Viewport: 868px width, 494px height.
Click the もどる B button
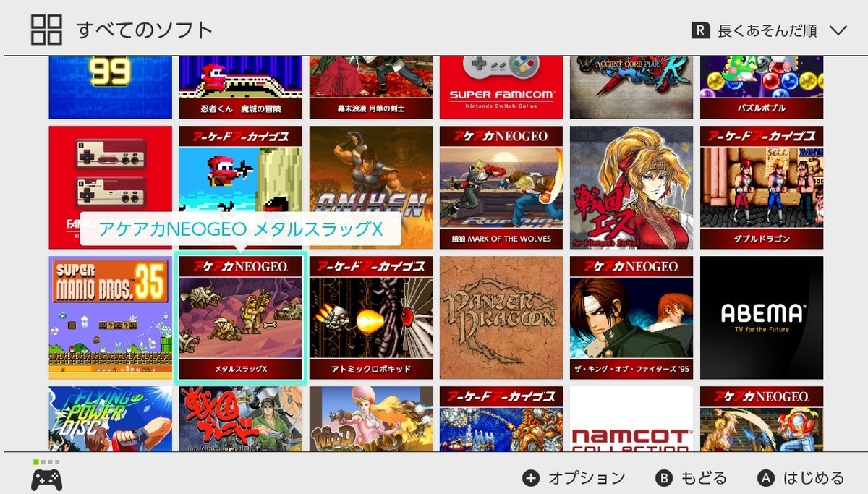(691, 478)
